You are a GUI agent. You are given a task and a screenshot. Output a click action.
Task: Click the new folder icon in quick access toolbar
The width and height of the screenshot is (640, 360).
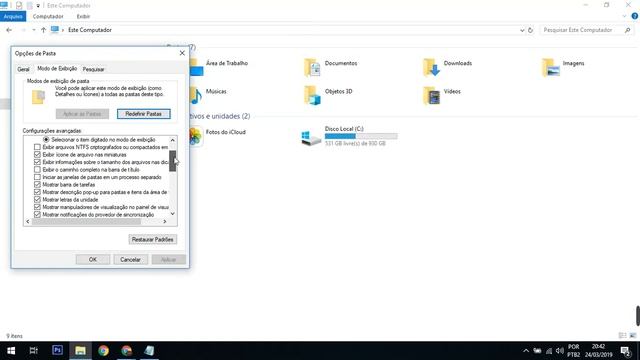(29, 5)
